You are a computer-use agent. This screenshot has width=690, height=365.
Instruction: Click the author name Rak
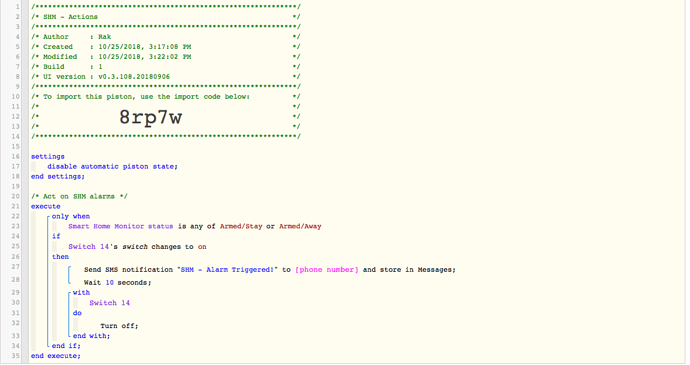click(x=104, y=37)
